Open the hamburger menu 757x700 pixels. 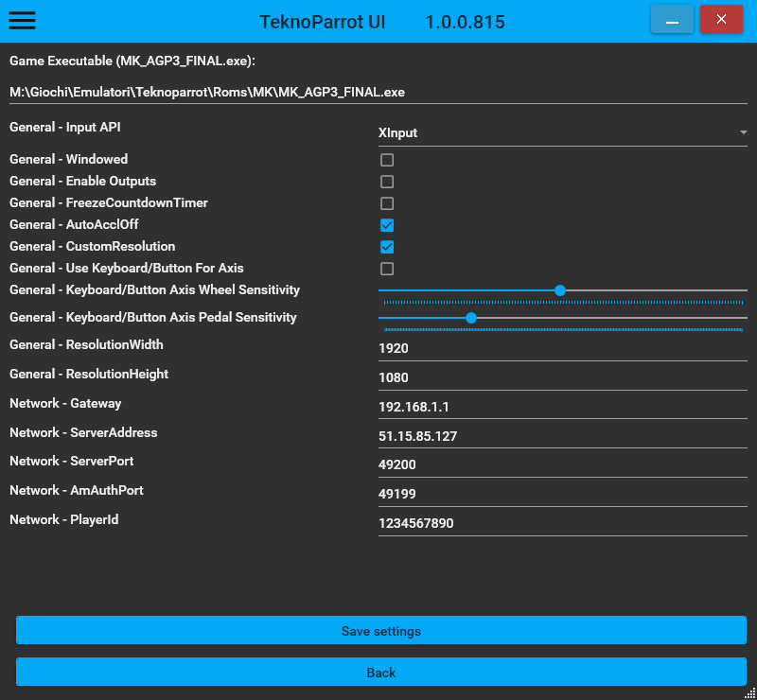pos(22,20)
